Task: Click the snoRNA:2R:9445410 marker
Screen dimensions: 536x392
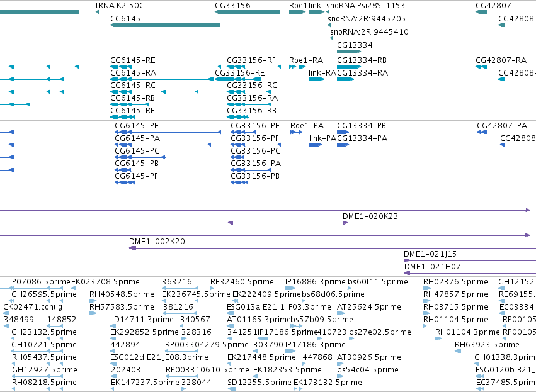Action: pyautogui.click(x=331, y=38)
